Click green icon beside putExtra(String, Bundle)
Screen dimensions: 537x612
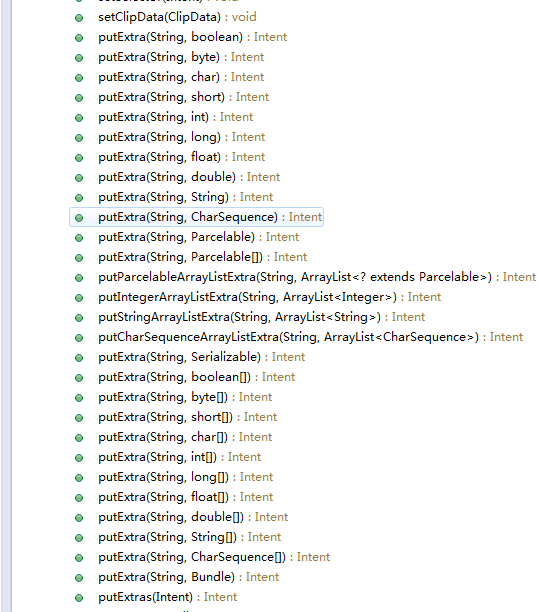pyautogui.click(x=79, y=578)
